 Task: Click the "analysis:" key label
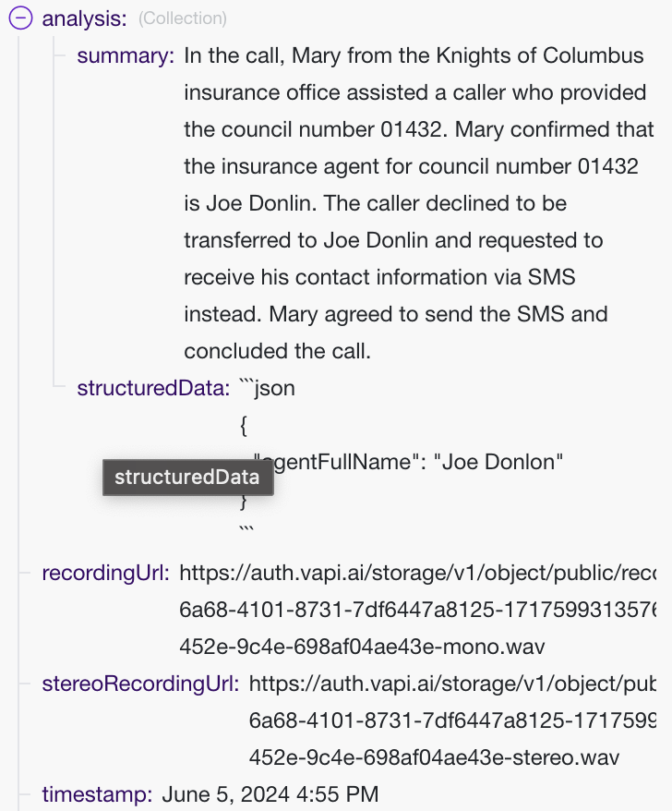click(x=85, y=18)
